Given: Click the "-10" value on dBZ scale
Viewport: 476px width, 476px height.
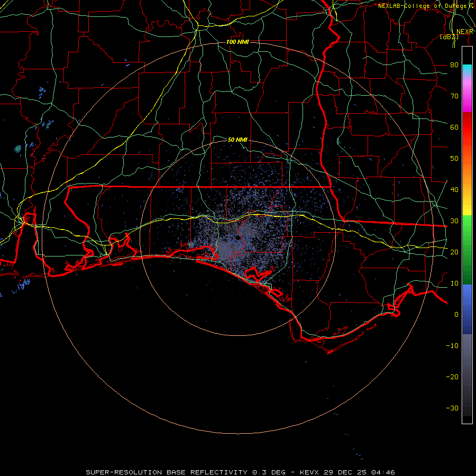Looking at the screenshot, I should tap(452, 345).
